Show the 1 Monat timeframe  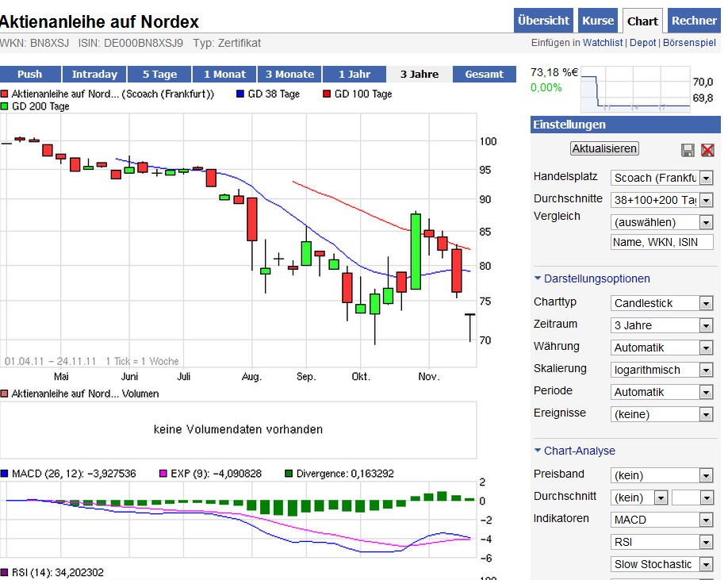click(224, 75)
